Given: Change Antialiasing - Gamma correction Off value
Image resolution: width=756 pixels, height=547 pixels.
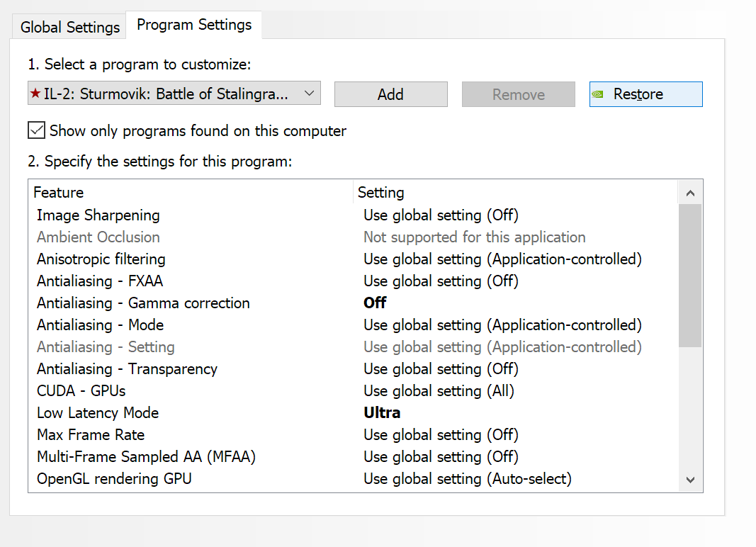Looking at the screenshot, I should (375, 303).
